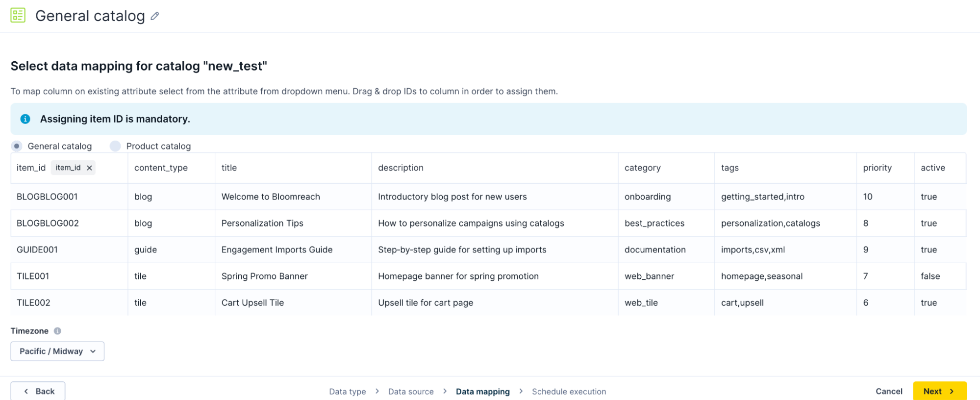Click the green catalog icon beside the title
Image resolution: width=980 pixels, height=400 pixels.
tap(18, 15)
